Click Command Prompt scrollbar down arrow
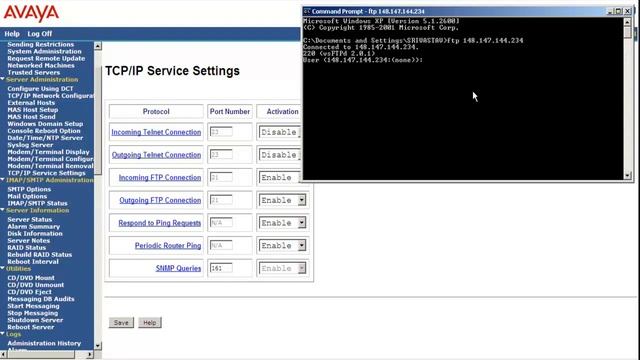Screen dimensions: 640x360 click(x=627, y=176)
